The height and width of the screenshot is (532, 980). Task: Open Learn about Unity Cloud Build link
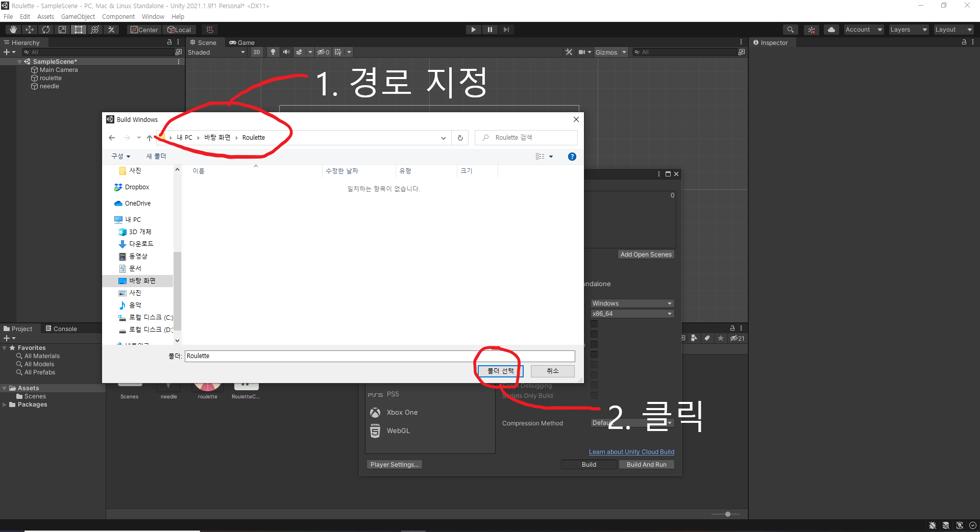click(x=631, y=452)
